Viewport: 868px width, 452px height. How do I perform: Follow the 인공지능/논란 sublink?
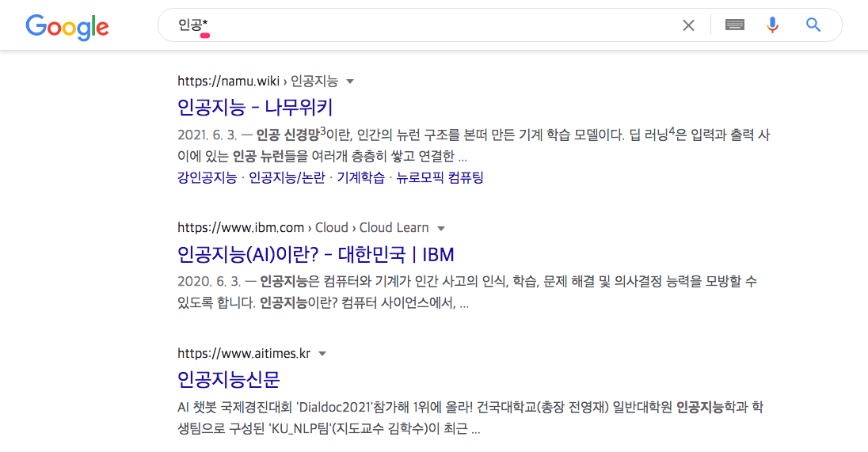coord(287,177)
